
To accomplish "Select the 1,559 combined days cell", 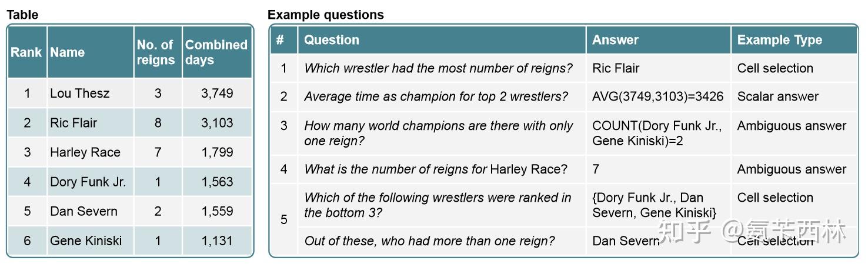I will [x=217, y=211].
